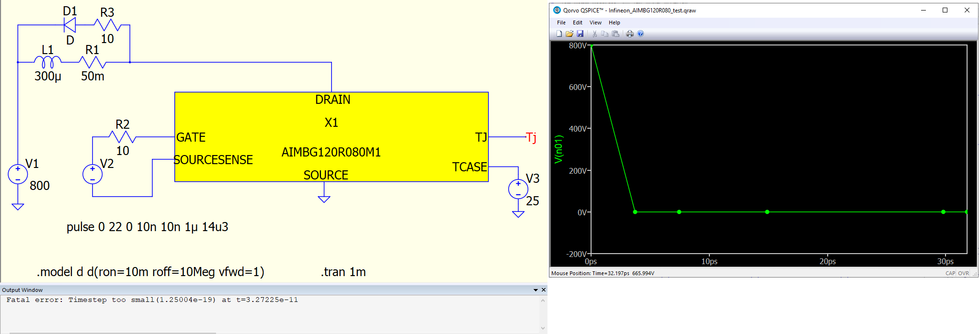Image resolution: width=980 pixels, height=334 pixels.
Task: Click the CAP indicator in status bar
Action: tap(950, 273)
